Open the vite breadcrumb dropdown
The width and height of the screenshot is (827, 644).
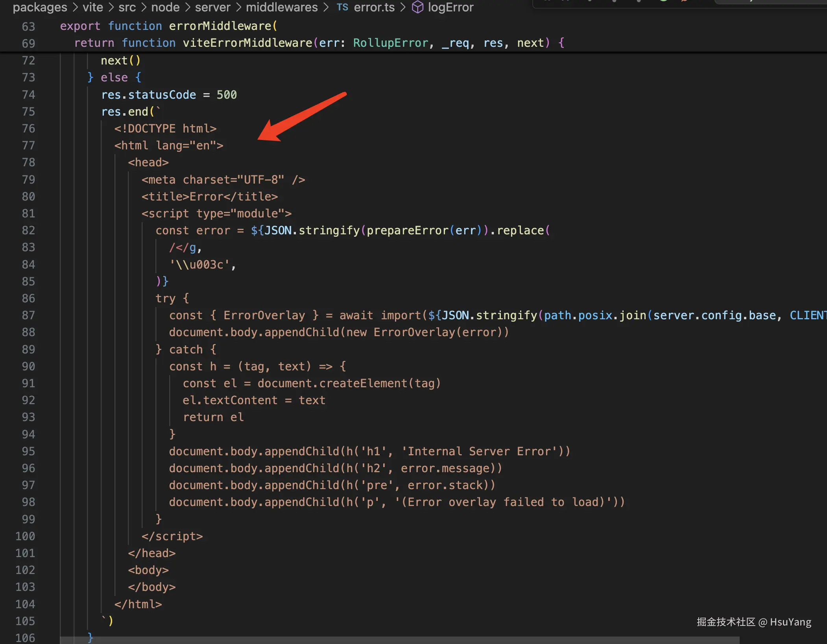pos(92,7)
